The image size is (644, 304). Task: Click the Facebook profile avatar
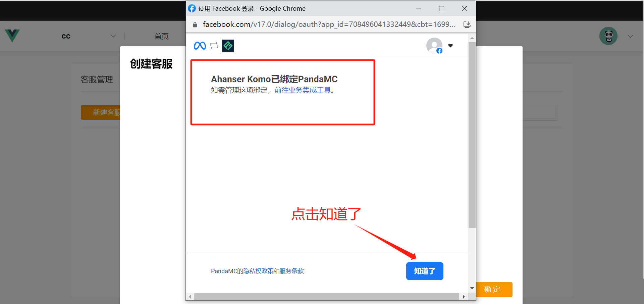[x=434, y=45]
